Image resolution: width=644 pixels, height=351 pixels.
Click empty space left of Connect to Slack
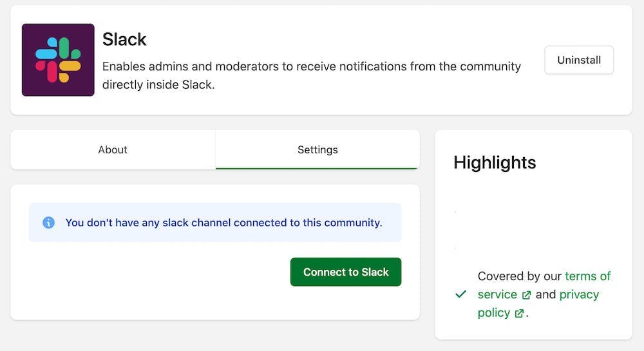pos(155,272)
